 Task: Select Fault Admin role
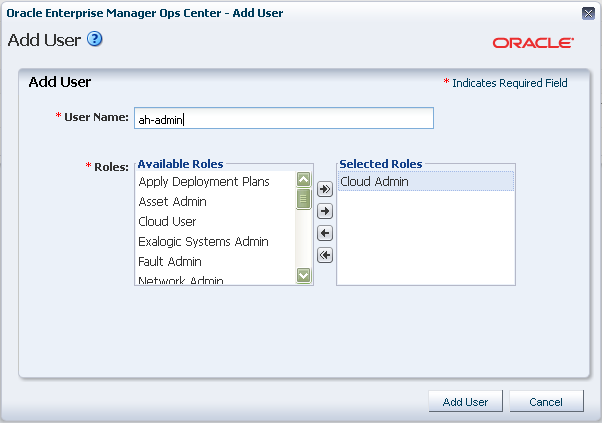[215, 261]
